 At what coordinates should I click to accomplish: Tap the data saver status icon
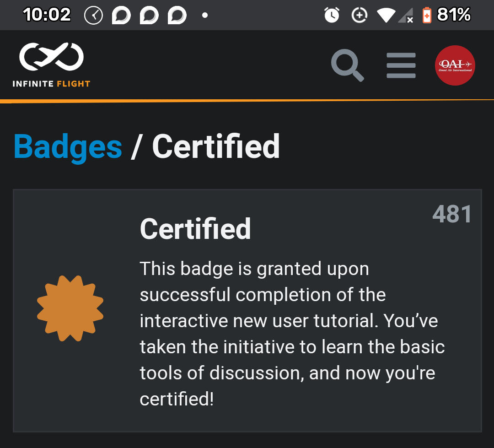(x=359, y=16)
